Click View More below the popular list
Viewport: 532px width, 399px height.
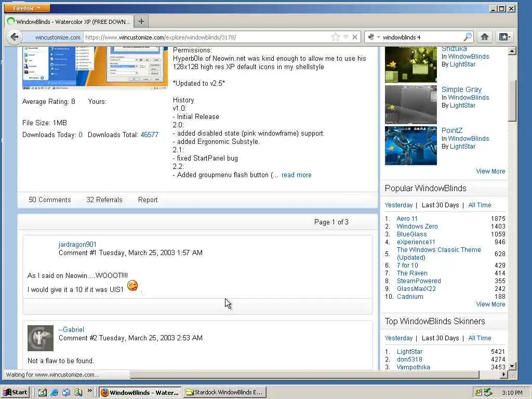coord(490,304)
